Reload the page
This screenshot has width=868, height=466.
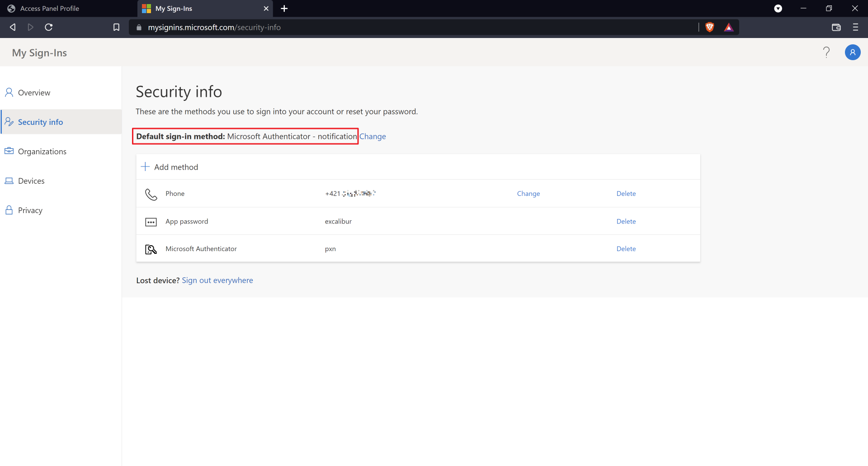(49, 27)
